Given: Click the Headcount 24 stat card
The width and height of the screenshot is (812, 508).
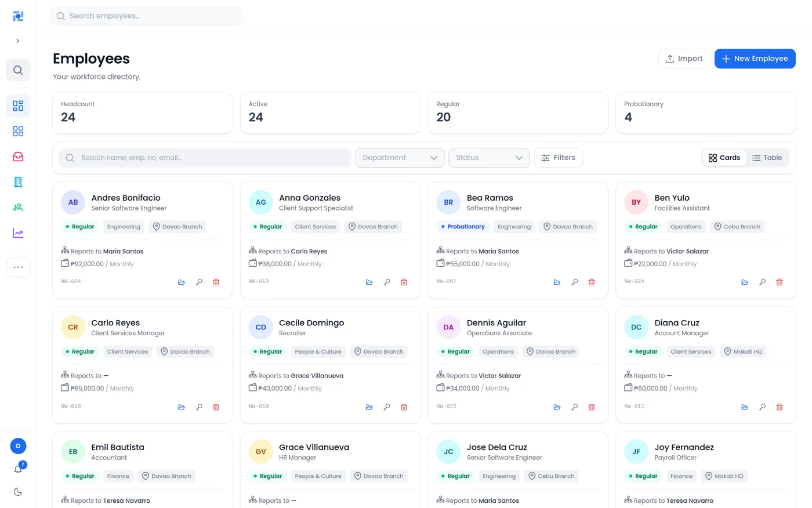Looking at the screenshot, I should click(x=143, y=113).
